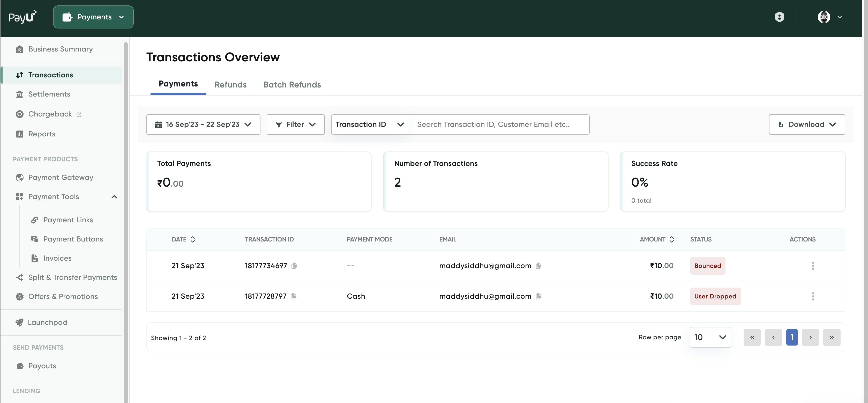
Task: Open the date range 16 Sep'23 dropdown
Action: 203,124
